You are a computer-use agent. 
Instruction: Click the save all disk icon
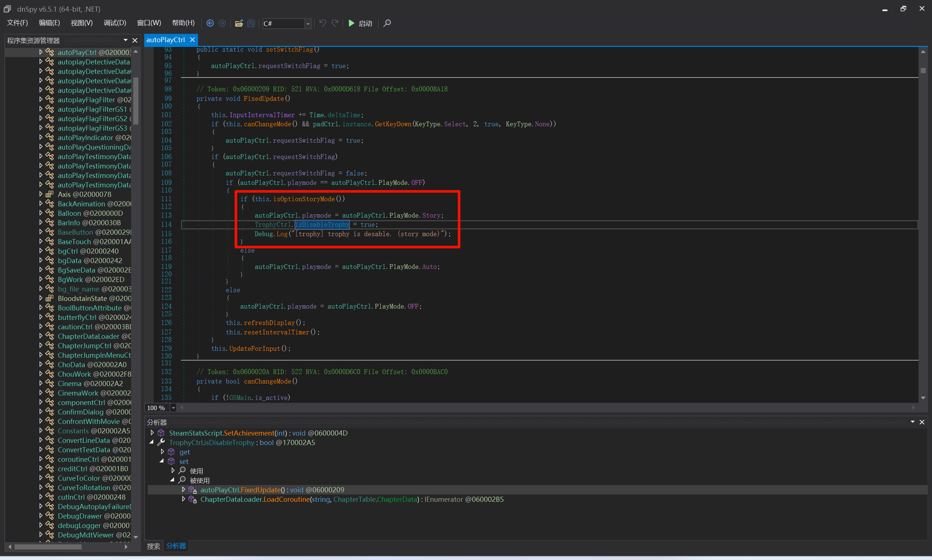point(251,23)
